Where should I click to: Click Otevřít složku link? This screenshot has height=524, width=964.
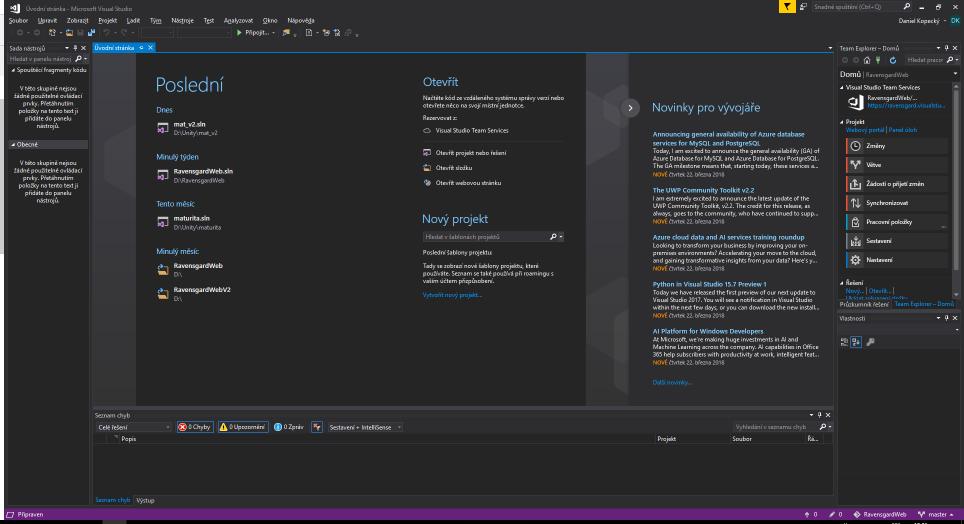(454, 168)
